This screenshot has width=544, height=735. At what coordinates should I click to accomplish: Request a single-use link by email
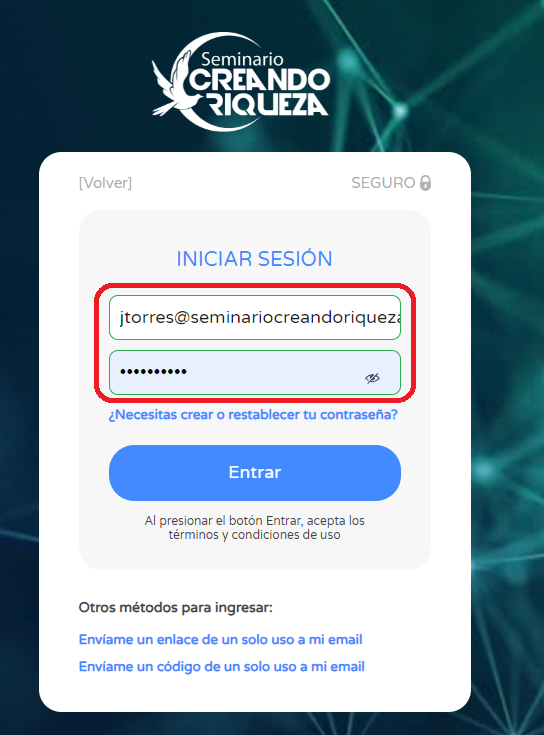click(x=221, y=640)
